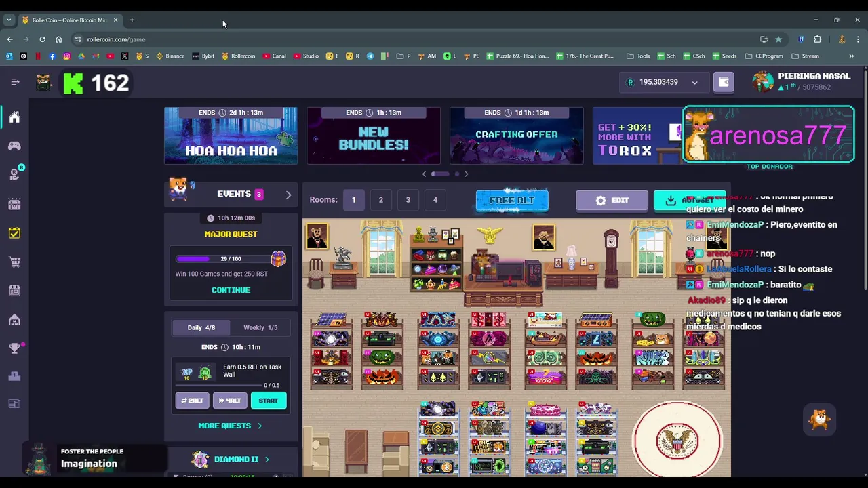
Task: Click the 2RLT reroll button
Action: (x=193, y=401)
